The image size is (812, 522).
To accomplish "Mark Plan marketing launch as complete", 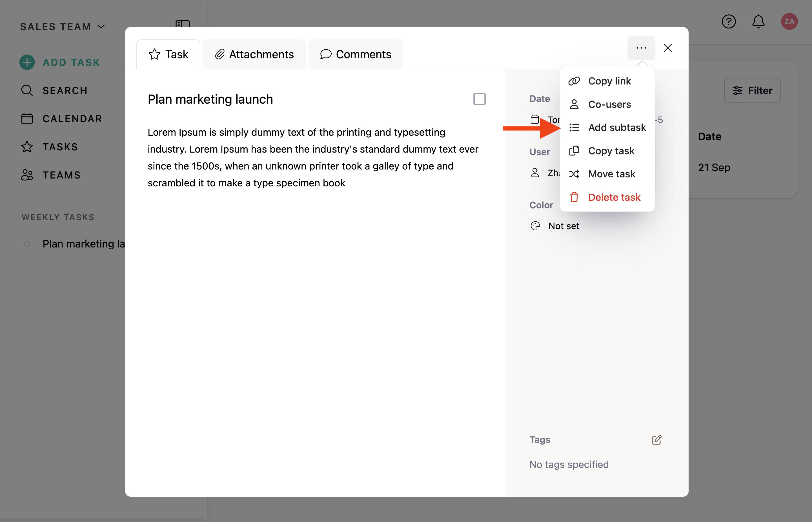I will 479,99.
